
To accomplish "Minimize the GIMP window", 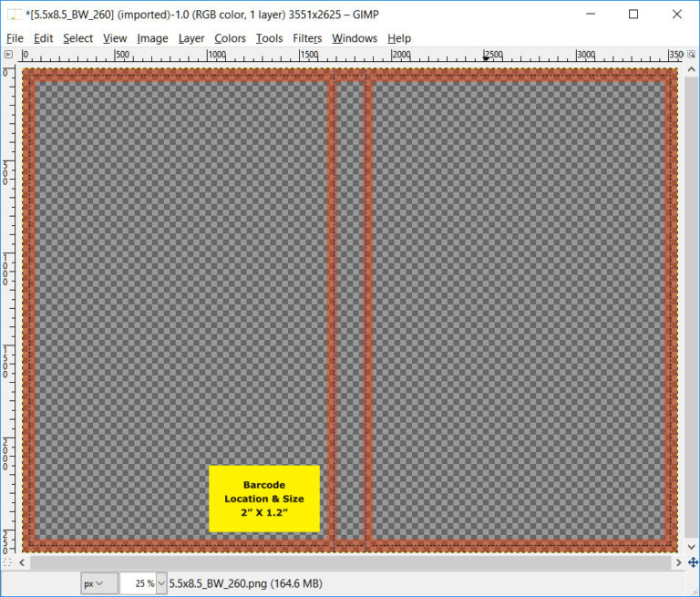I will [591, 15].
